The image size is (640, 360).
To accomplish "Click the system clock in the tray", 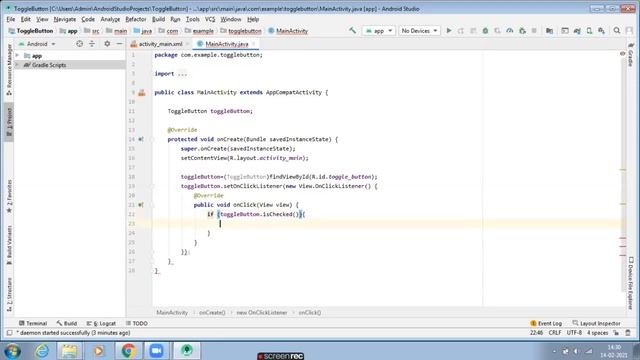I will coord(614,351).
